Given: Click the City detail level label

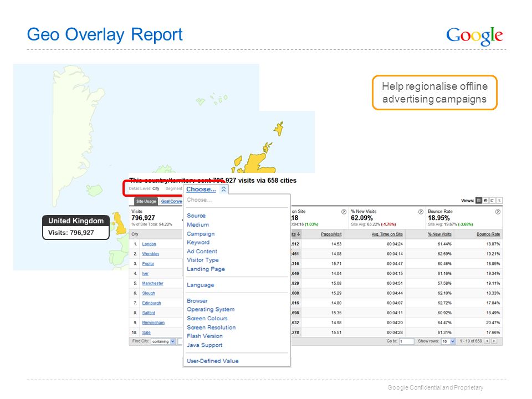Looking at the screenshot, I should click(156, 188).
